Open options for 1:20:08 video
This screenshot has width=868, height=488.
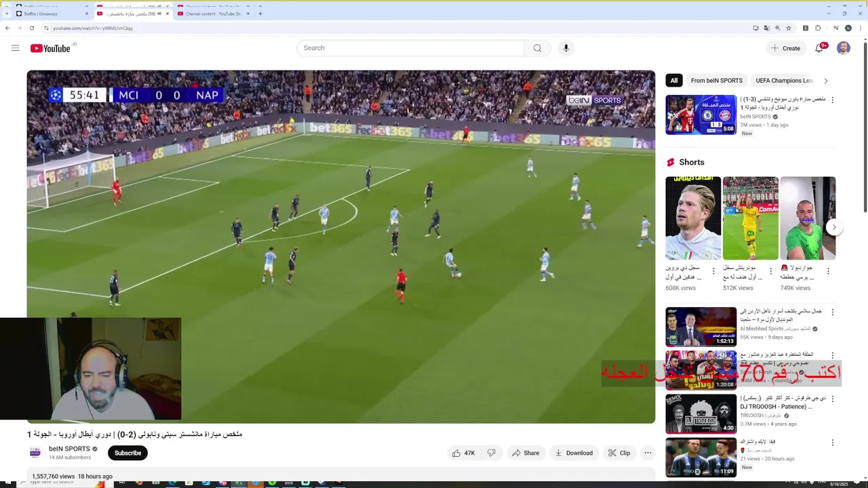point(833,355)
